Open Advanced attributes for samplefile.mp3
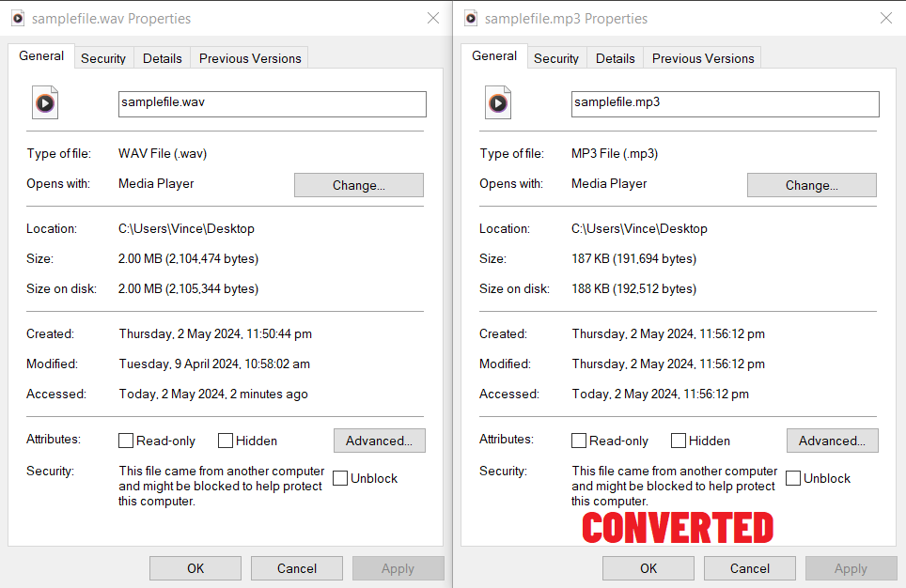This screenshot has height=588, width=906. [832, 440]
